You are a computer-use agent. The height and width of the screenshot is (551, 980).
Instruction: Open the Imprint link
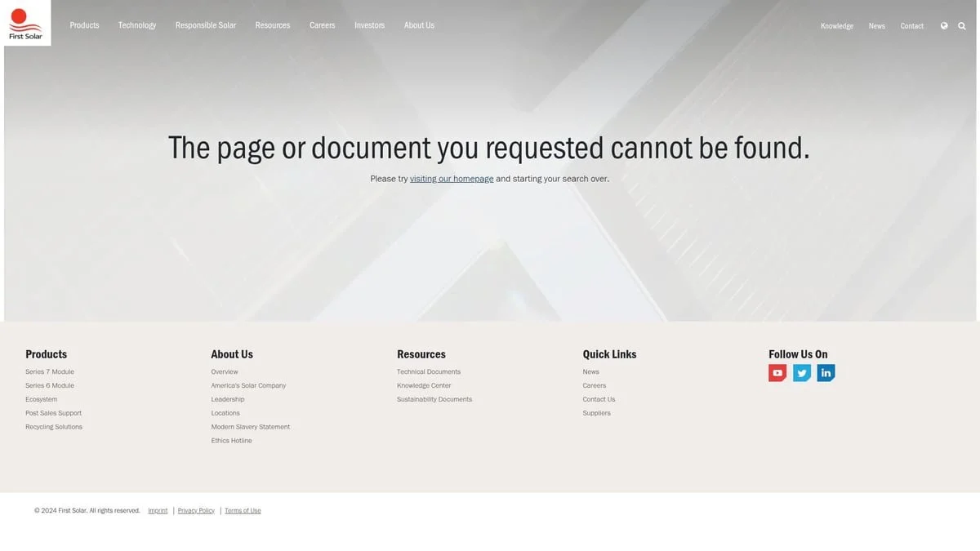pyautogui.click(x=158, y=511)
